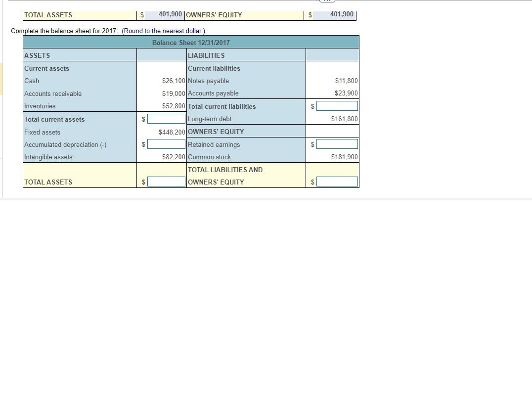Click the Total current liabilities label
This screenshot has height=410, width=532.
point(222,106)
